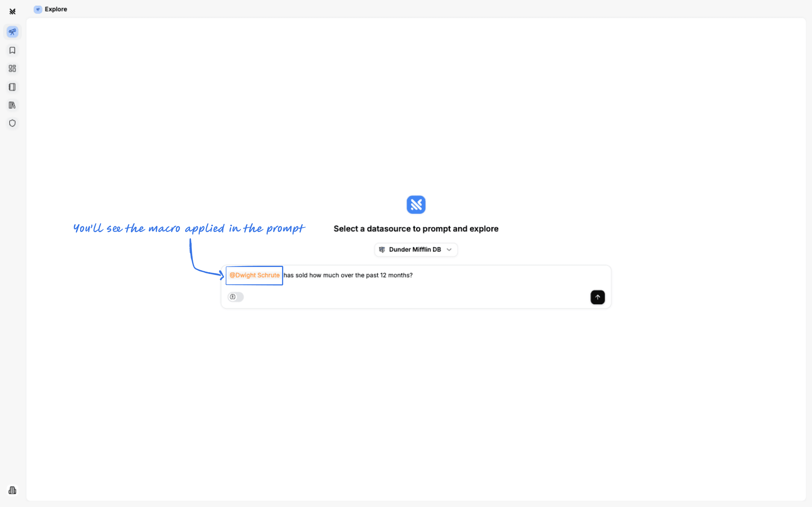Open the Dunder Mifflin DB datasource dropdown
This screenshot has height=507, width=812.
pos(416,250)
